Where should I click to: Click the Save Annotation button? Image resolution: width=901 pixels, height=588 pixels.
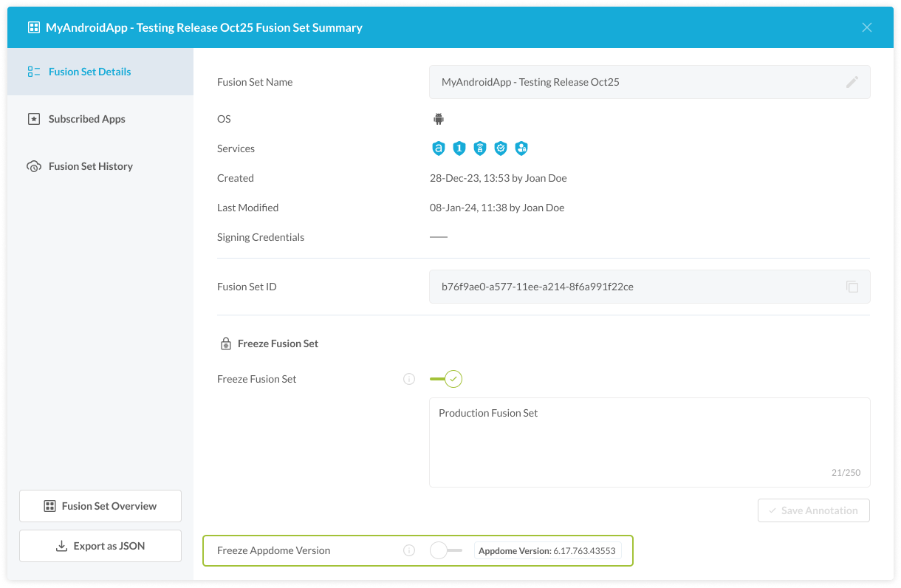coord(814,510)
